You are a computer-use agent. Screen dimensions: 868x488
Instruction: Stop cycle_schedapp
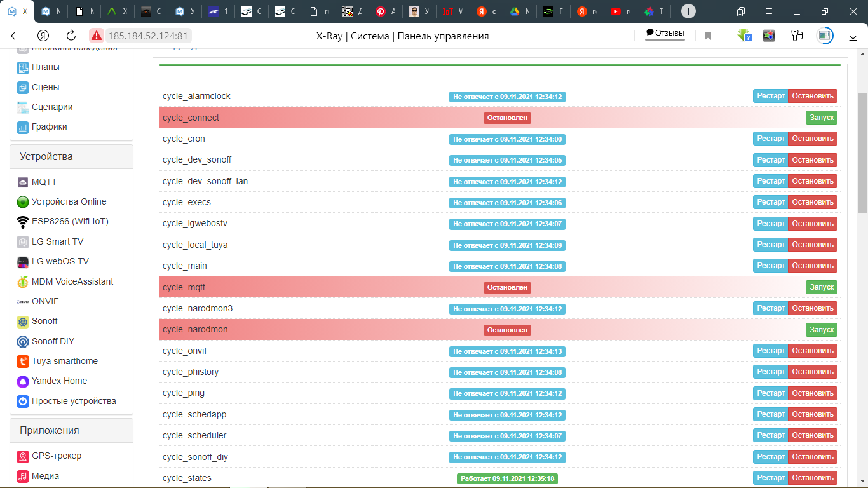(x=813, y=414)
